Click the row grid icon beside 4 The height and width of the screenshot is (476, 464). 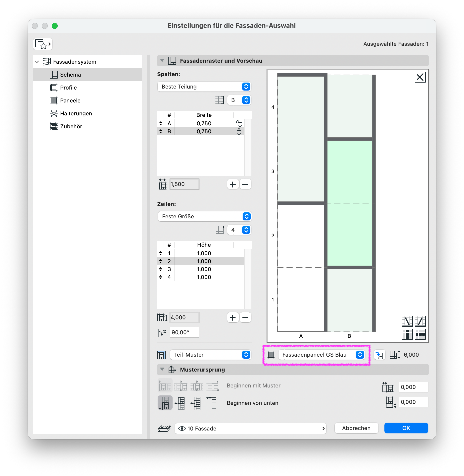220,230
